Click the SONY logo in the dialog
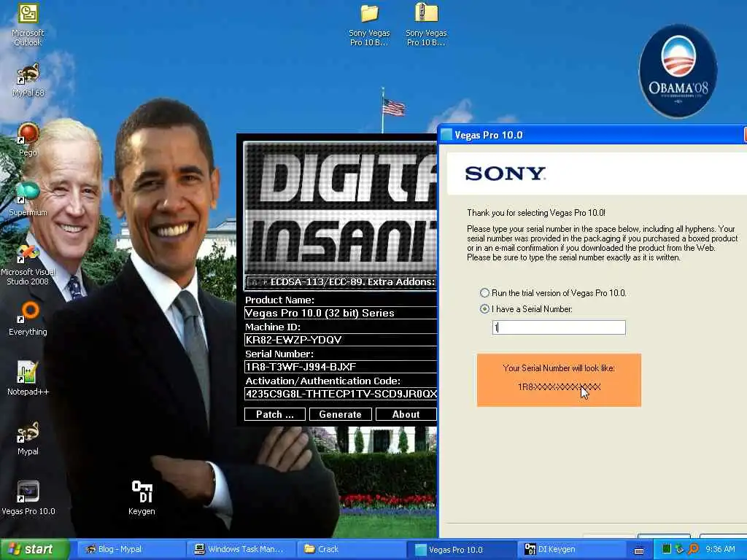Viewport: 747px width, 560px height. tap(505, 174)
